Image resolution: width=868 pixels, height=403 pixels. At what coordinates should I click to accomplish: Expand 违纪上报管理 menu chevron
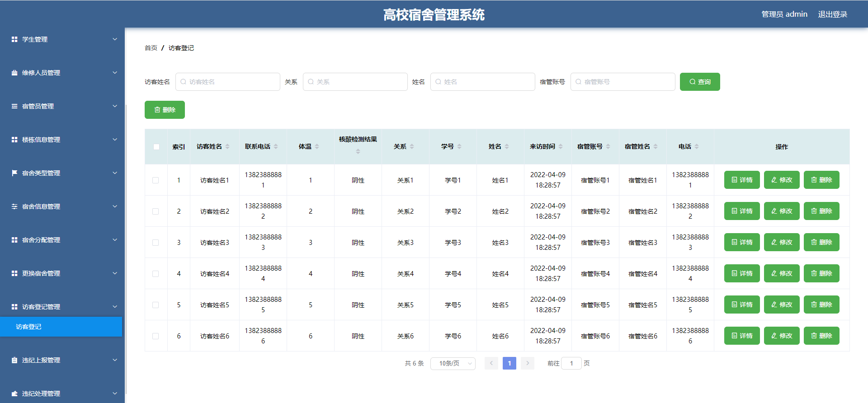[x=115, y=360]
